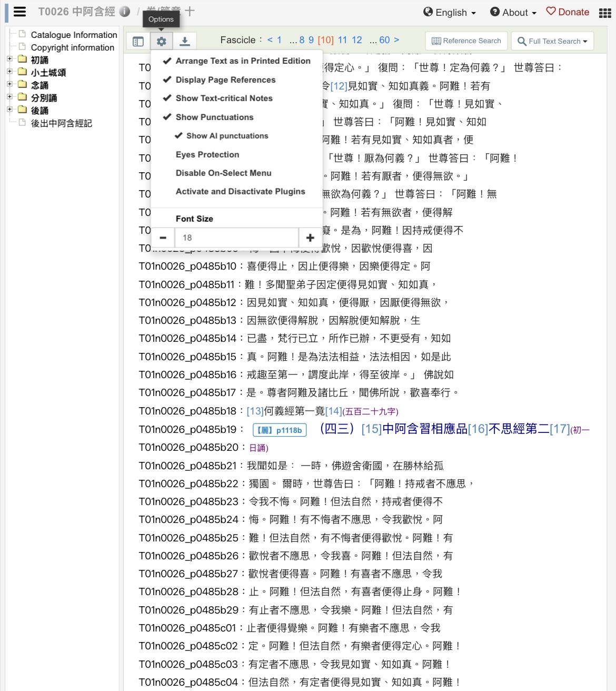Open the Full Text Search dropdown
Screen dimensions: 616x691
[x=552, y=41]
